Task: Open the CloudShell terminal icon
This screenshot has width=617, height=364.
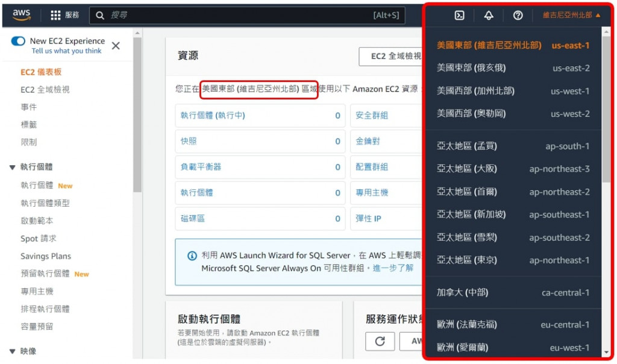Action: coord(459,15)
